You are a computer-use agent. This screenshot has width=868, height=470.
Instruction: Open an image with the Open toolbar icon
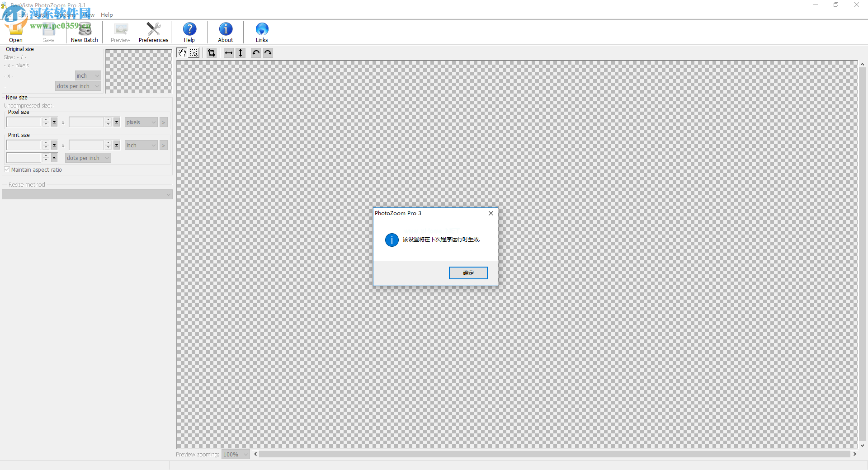[x=16, y=33]
